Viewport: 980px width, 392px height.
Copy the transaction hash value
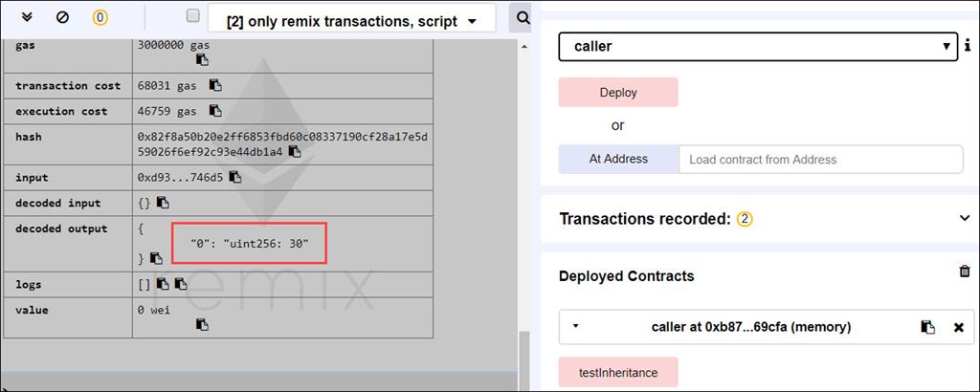[x=295, y=151]
